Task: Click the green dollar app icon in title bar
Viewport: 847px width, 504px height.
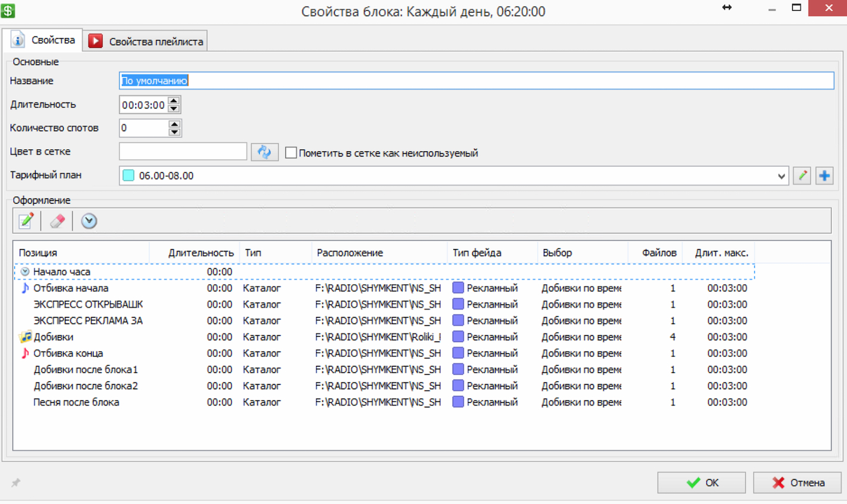Action: click(8, 10)
